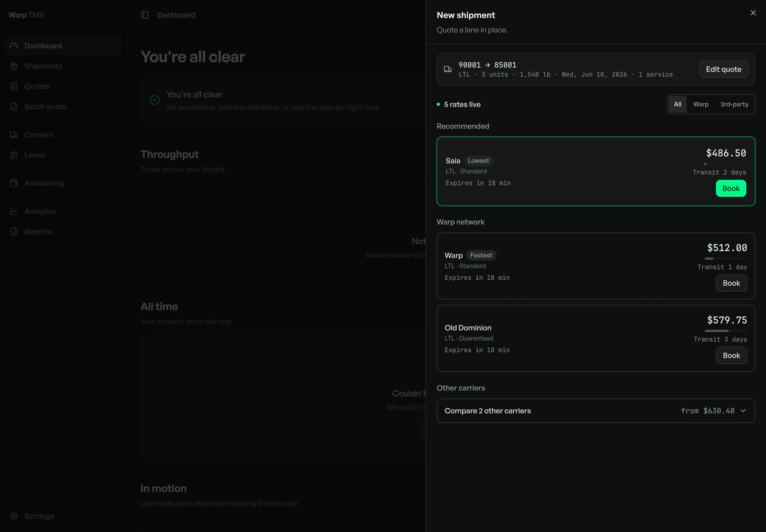
Task: Click the Dashboard gauge icon in sidebar
Action: 14,46
